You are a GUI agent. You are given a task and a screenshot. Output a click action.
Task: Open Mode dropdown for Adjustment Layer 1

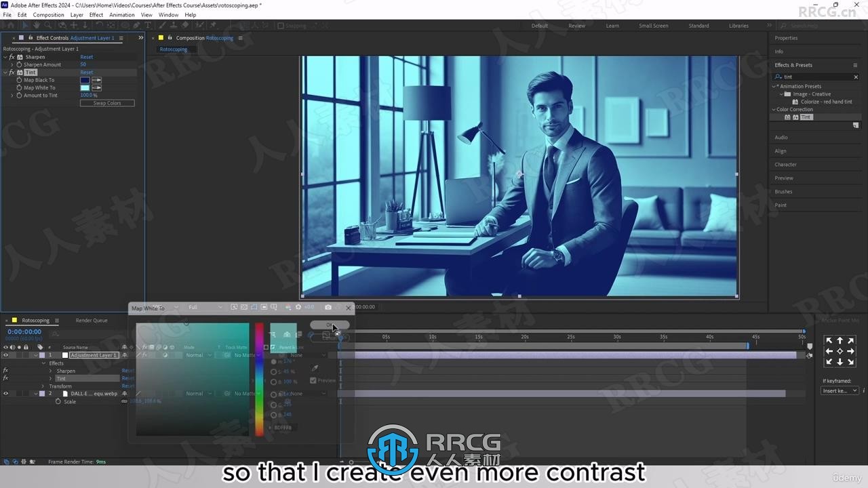198,355
